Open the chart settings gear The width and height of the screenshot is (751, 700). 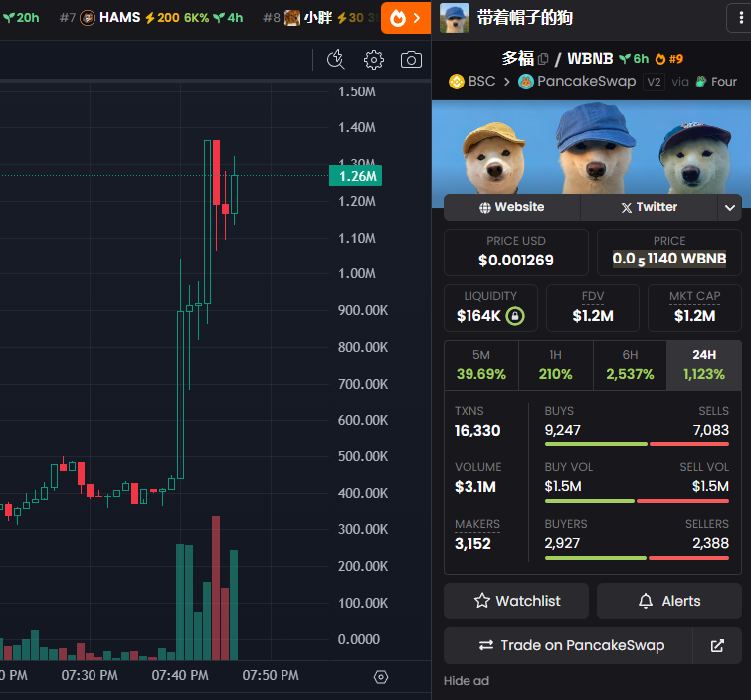pos(374,60)
